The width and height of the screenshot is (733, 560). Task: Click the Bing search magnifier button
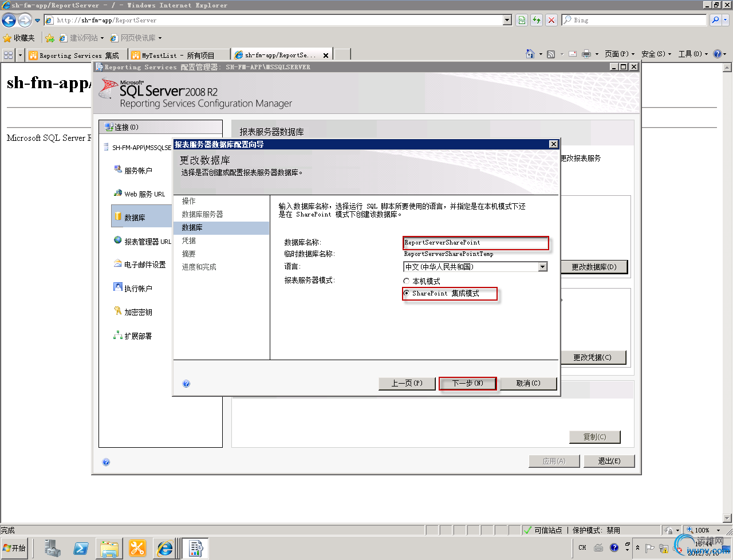715,20
